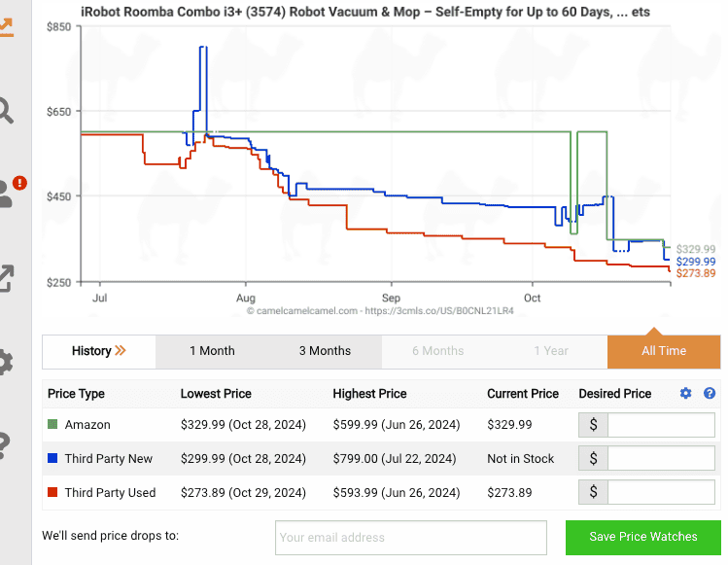Expand the History chevron selector
This screenshot has width=728, height=565.
click(99, 351)
